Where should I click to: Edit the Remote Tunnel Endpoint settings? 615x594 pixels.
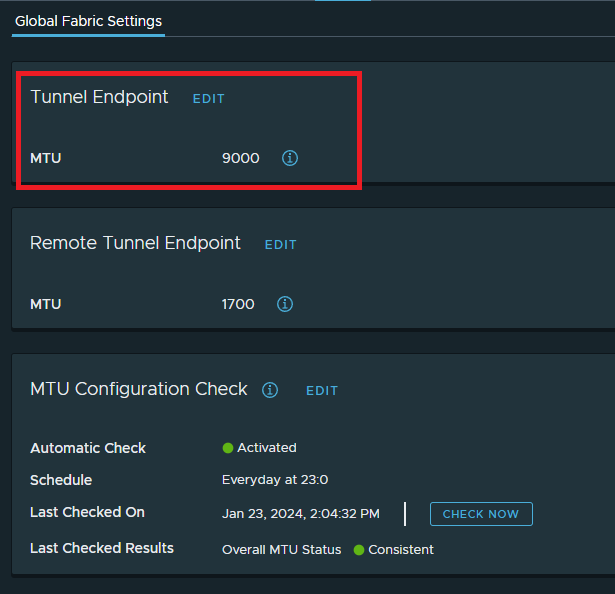click(x=281, y=245)
